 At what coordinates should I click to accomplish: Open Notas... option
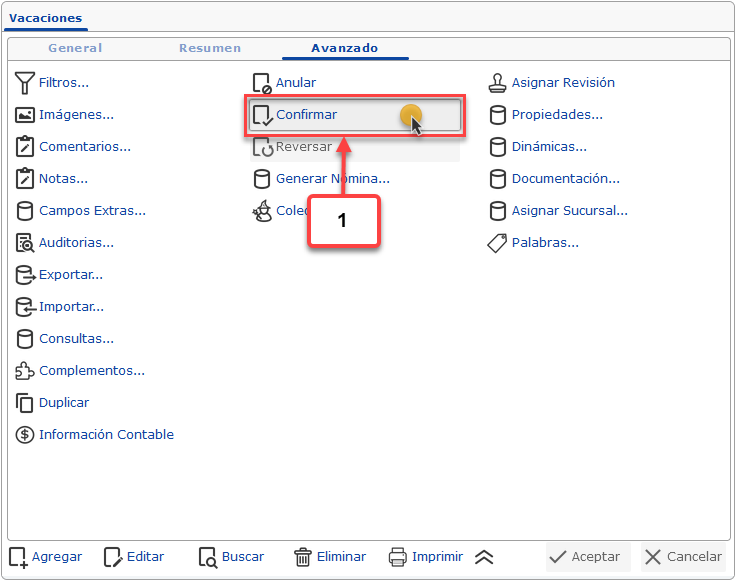(63, 178)
